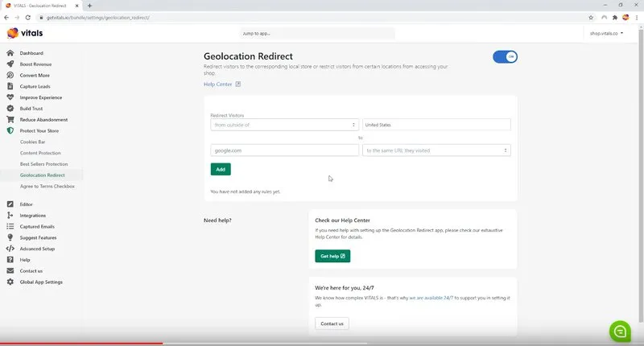644x346 pixels.
Task: Reload the page
Action: tap(28, 18)
